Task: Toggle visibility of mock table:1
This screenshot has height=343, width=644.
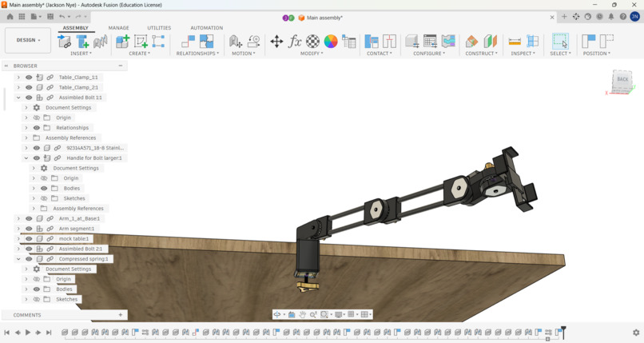Action: tap(29, 239)
